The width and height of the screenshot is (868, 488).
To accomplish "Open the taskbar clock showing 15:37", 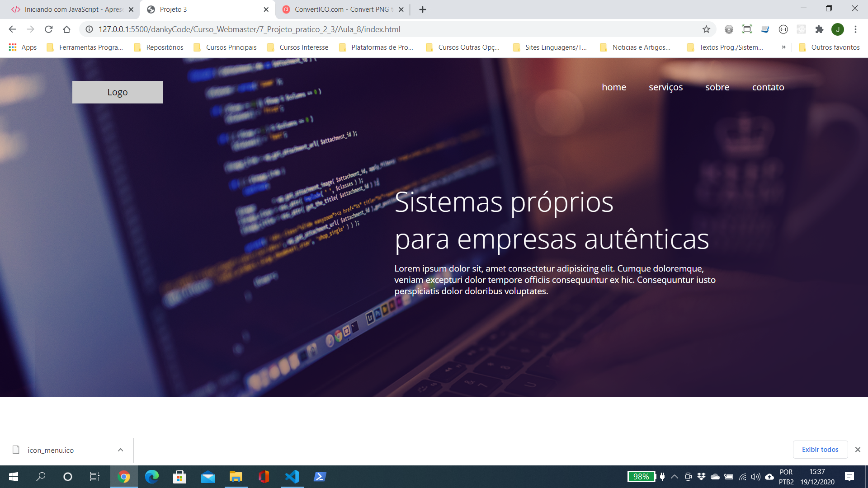I will click(817, 477).
